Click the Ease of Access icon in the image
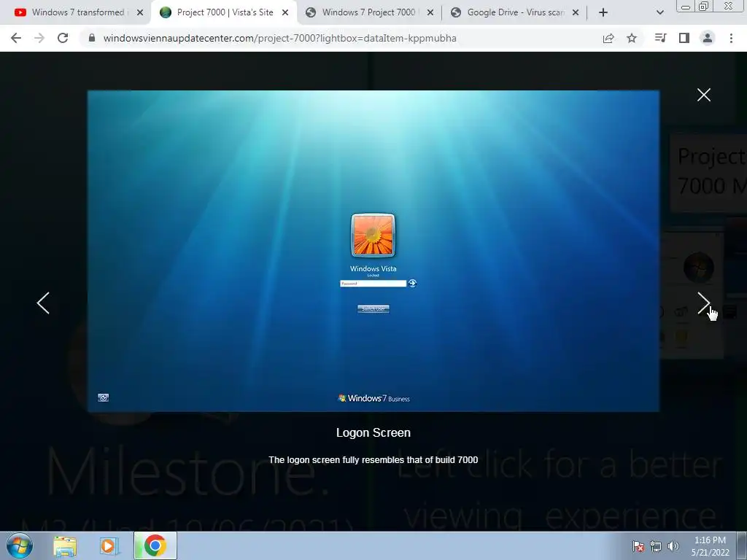The height and width of the screenshot is (560, 747). click(x=104, y=397)
